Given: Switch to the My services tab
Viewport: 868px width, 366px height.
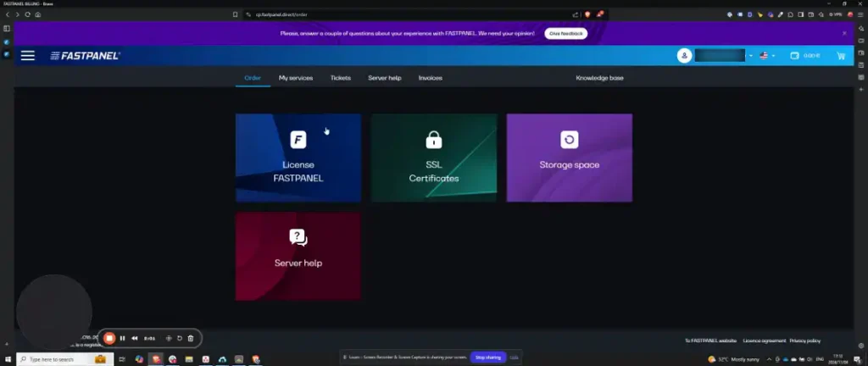Looking at the screenshot, I should pyautogui.click(x=296, y=78).
